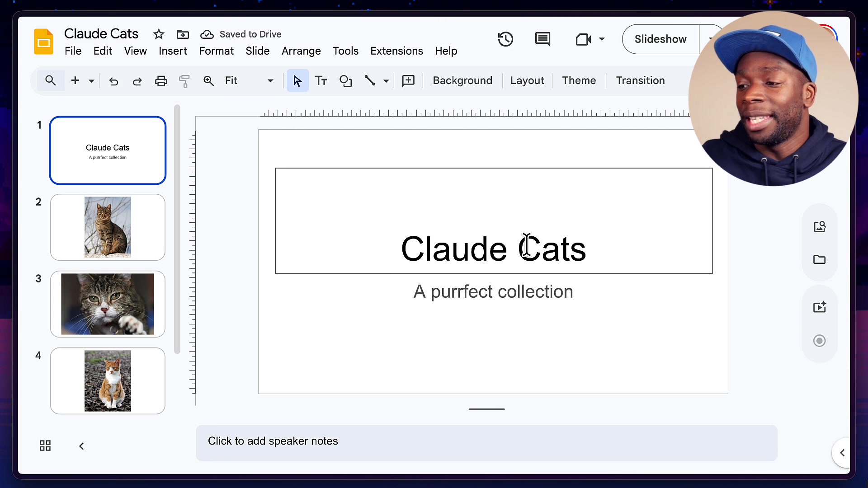The height and width of the screenshot is (488, 868).
Task: Star the Claude Cats presentation
Action: 159,34
